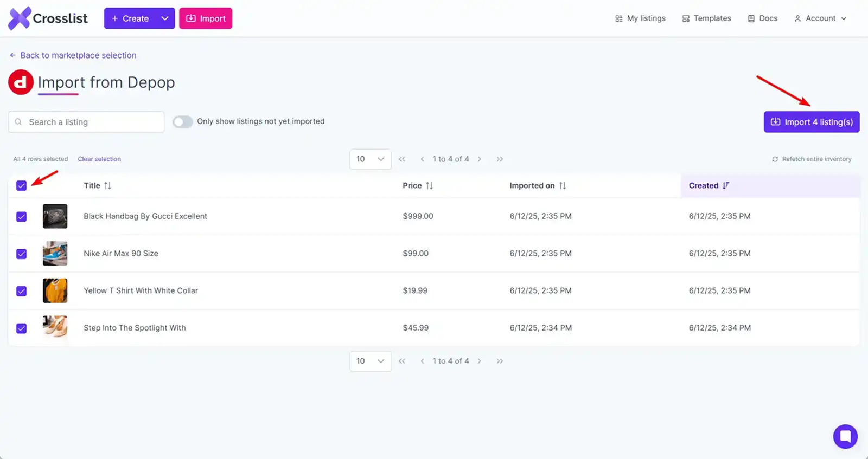Click title 'Step Into The Spotlight With'
The image size is (868, 459).
tap(135, 328)
